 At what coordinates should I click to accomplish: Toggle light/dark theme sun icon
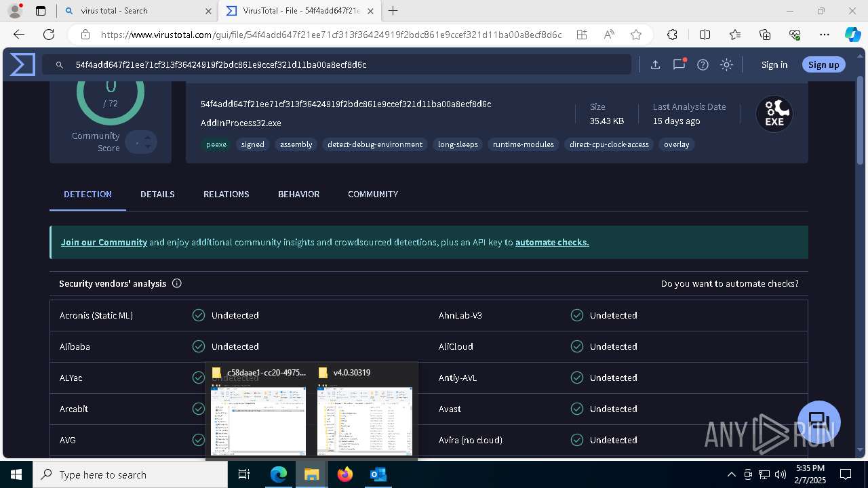point(726,64)
